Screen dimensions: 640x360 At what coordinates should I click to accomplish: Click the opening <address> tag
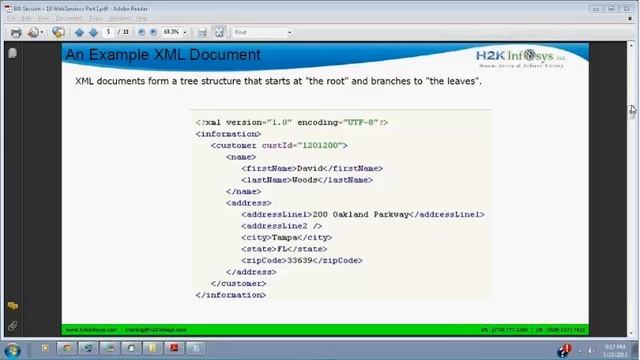click(x=249, y=203)
